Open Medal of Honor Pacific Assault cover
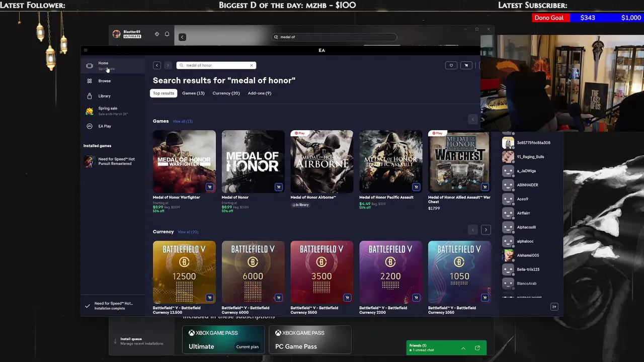The image size is (644, 362). click(x=390, y=162)
